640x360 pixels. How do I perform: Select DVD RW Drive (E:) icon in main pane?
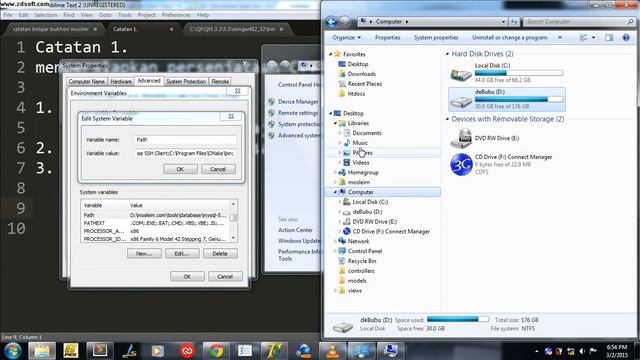(x=461, y=138)
